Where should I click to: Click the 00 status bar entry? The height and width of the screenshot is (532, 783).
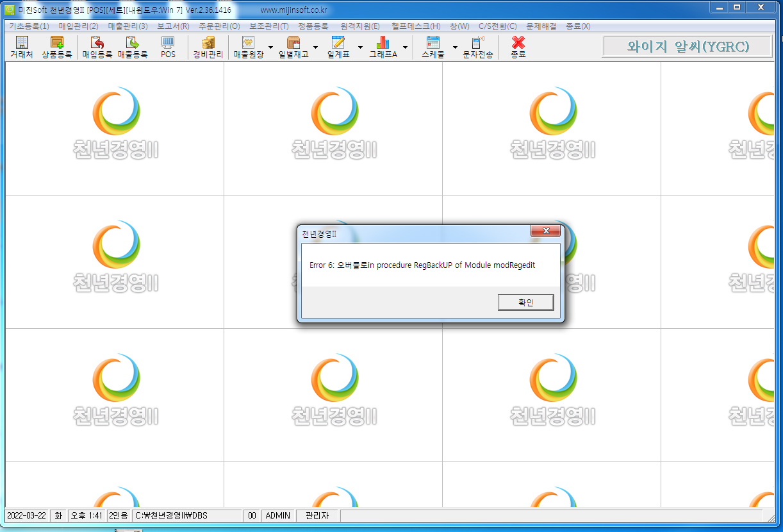tap(252, 515)
